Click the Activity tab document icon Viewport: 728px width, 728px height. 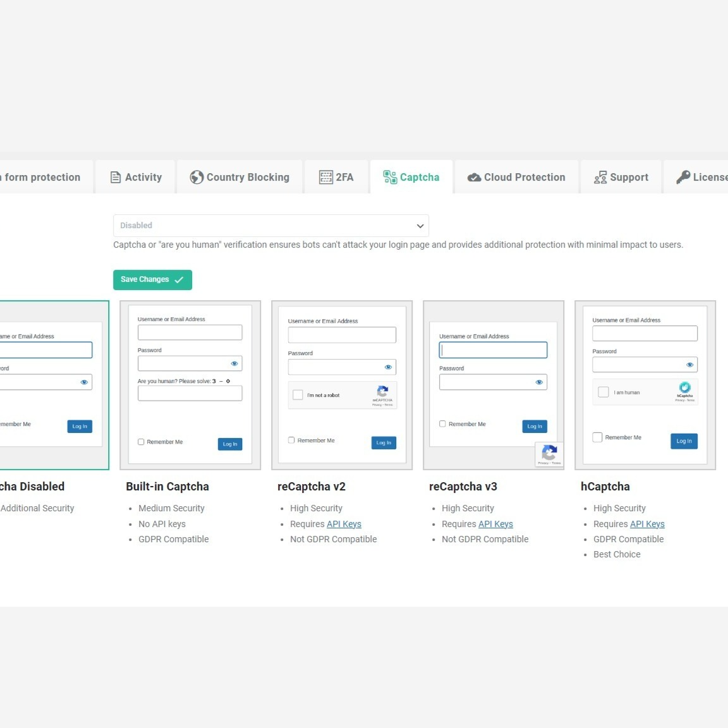[116, 178]
